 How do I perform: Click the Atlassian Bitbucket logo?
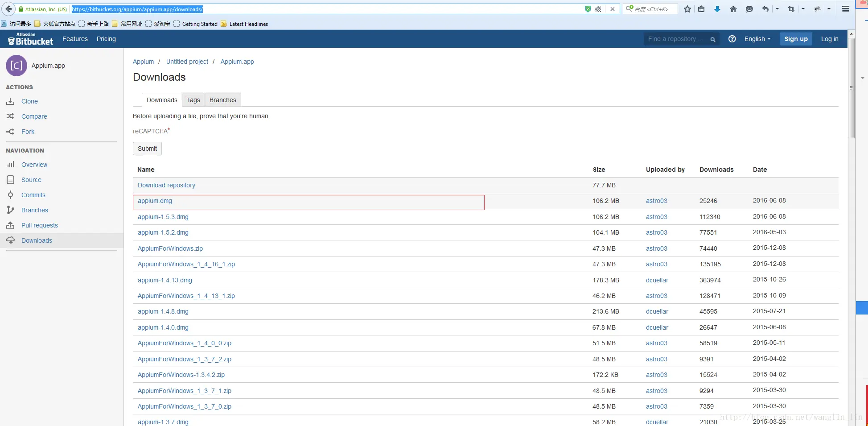(x=31, y=39)
